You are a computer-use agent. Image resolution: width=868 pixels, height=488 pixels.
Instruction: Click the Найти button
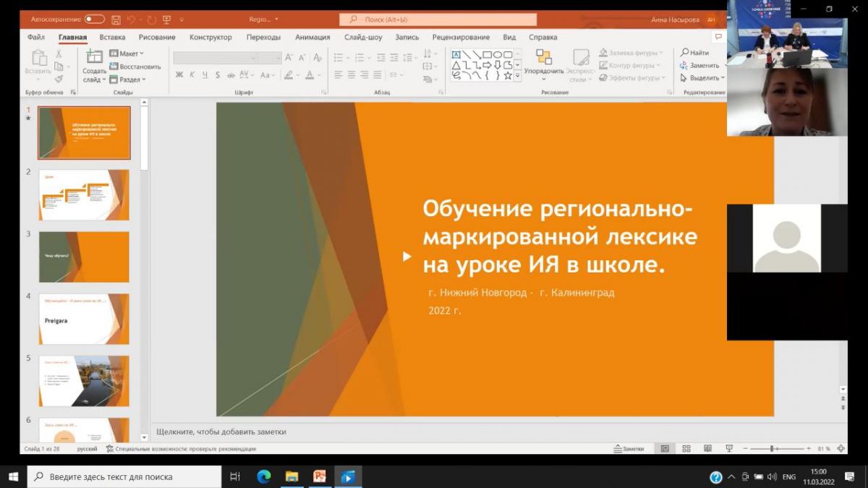[x=695, y=53]
